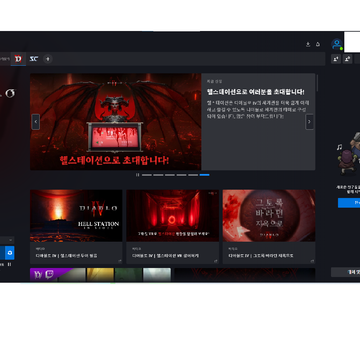Image resolution: width=360 pixels, height=360 pixels.
Task: Open the downloads icon in header
Action: 308,44
